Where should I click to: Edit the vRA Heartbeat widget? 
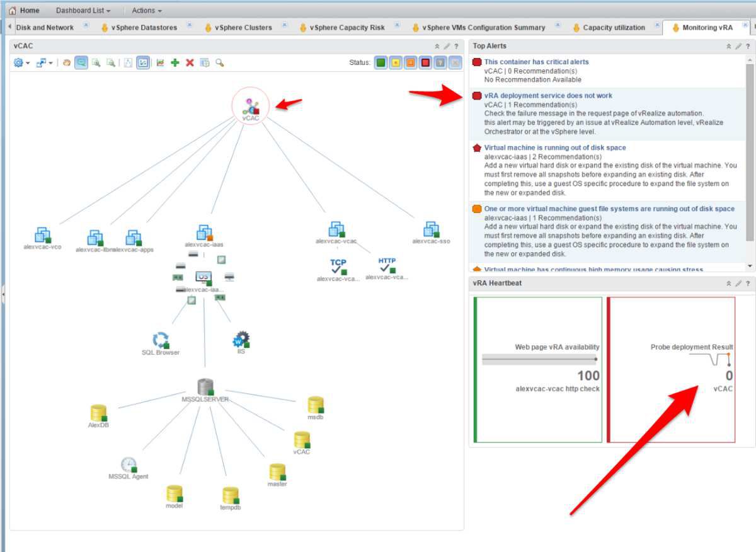click(x=738, y=284)
